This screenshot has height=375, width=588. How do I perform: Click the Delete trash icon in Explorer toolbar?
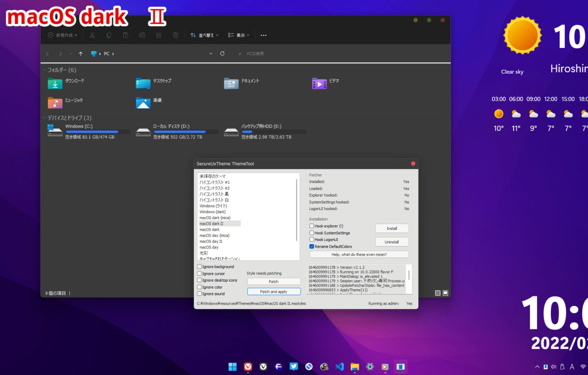175,35
